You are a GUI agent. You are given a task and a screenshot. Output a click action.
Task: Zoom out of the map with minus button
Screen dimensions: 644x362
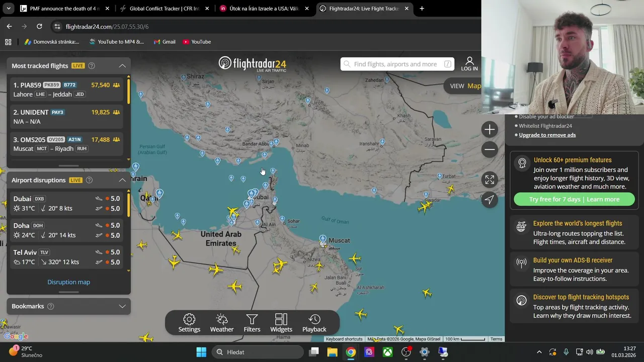(490, 149)
